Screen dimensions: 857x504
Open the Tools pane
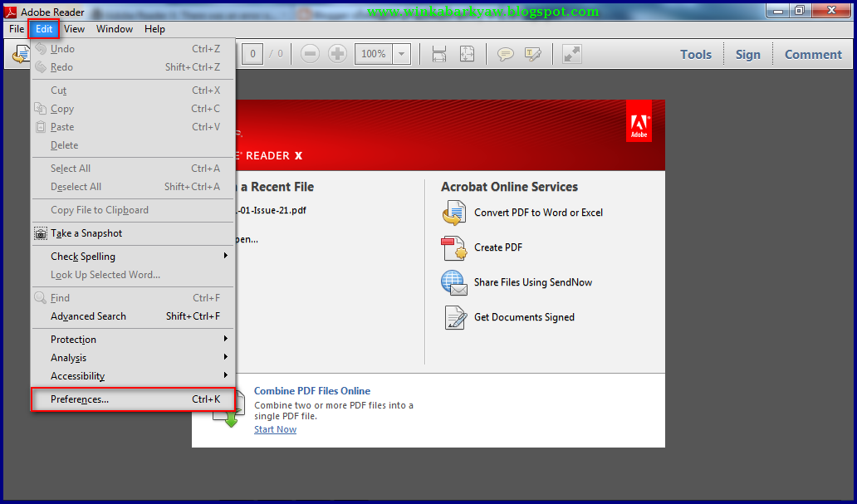[696, 54]
